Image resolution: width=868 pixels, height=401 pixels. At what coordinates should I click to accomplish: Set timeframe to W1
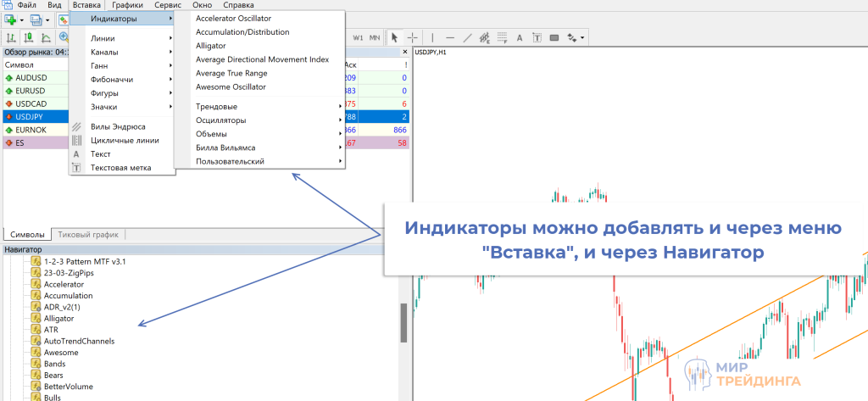358,37
